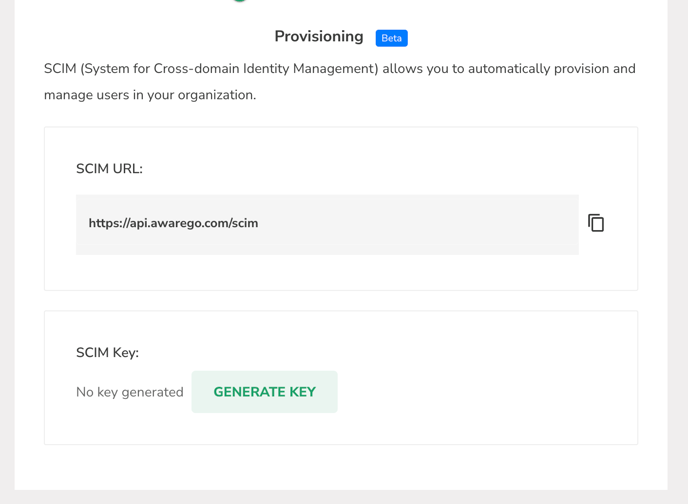Viewport: 688px width, 504px height.
Task: Click the "No key generated" status text
Action: [x=130, y=392]
